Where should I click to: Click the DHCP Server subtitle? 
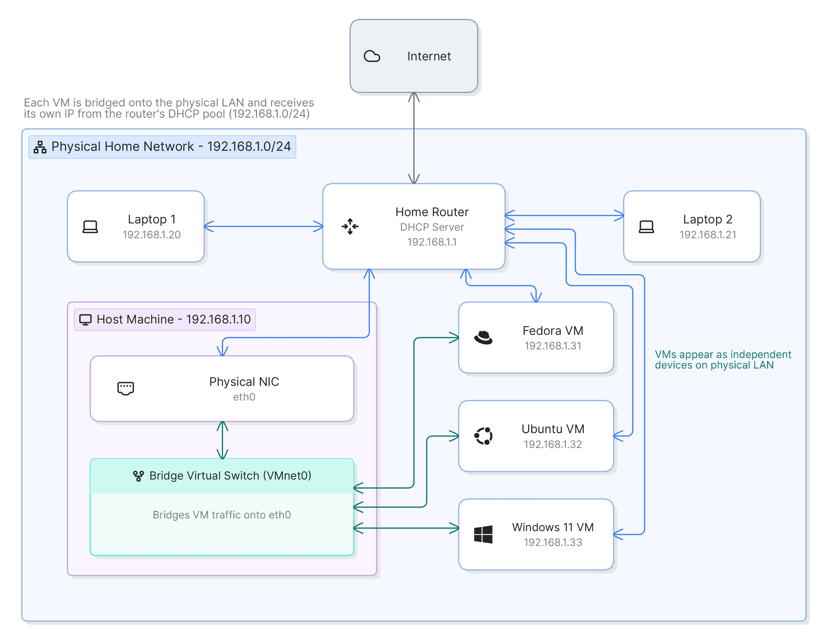432,227
